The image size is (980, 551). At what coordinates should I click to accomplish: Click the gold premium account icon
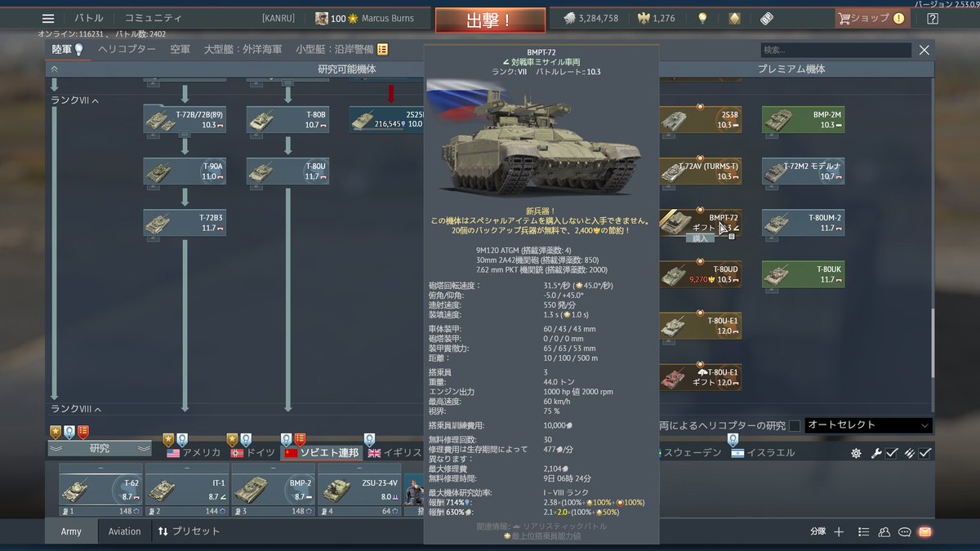pos(734,18)
